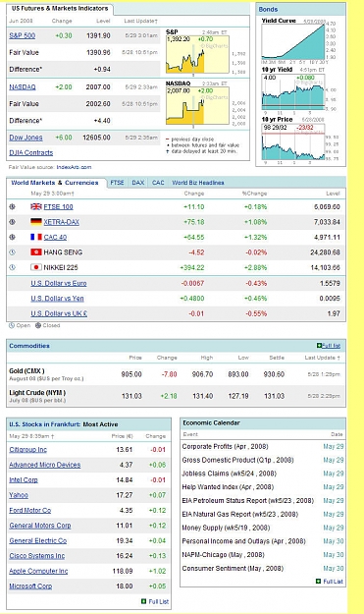Open General Electric Co stock link
The height and width of the screenshot is (614, 364).
tap(38, 540)
